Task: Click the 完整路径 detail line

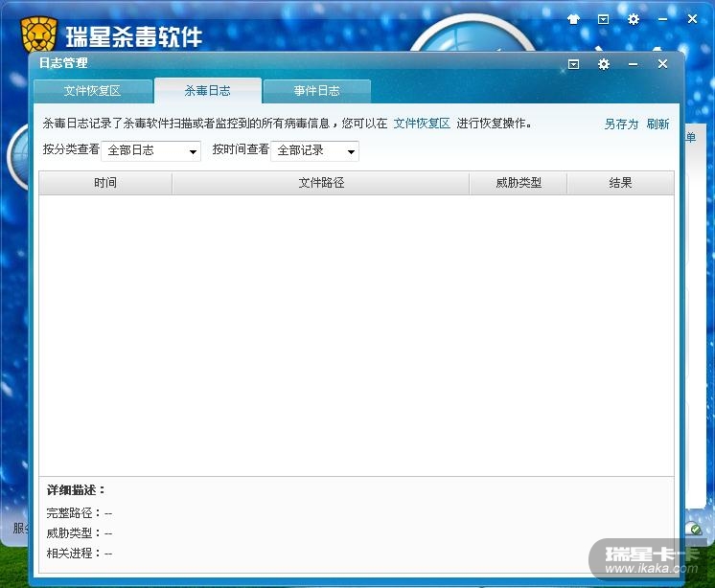Action: [80, 513]
